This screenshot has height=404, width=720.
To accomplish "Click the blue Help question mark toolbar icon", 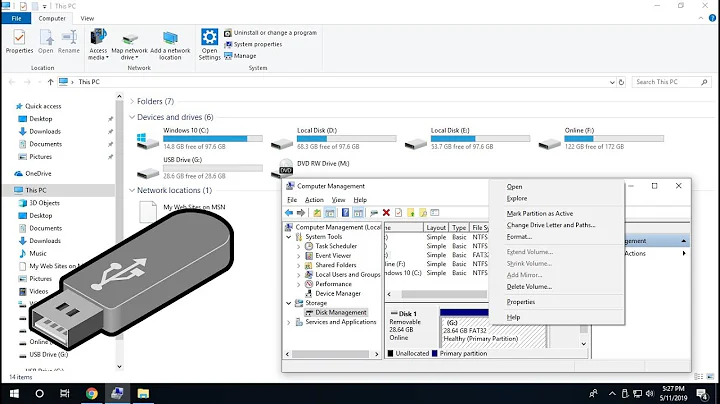I will [345, 213].
